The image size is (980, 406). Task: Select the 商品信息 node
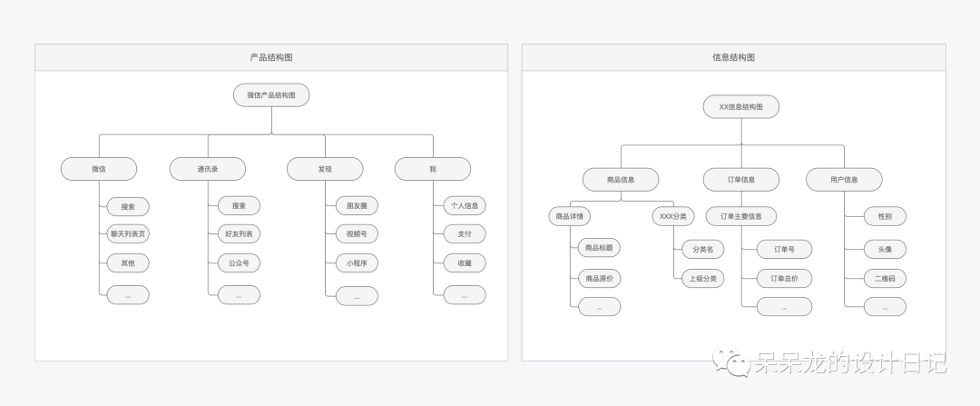tap(621, 180)
